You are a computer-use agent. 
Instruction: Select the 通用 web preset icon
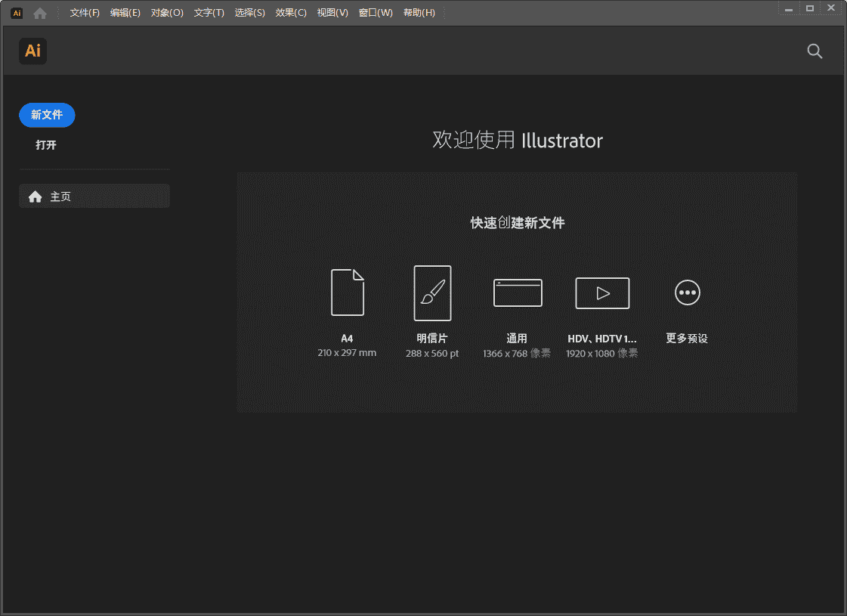coord(518,293)
